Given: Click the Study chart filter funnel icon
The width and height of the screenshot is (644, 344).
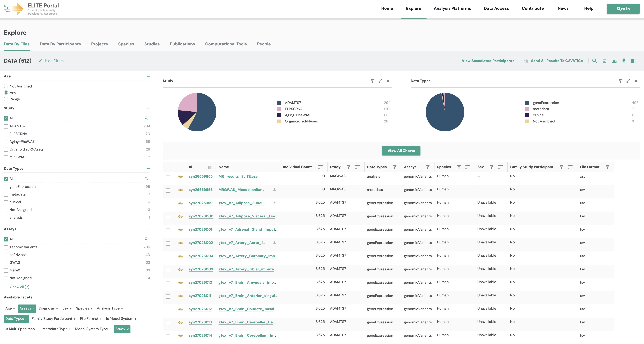Looking at the screenshot, I should [372, 81].
